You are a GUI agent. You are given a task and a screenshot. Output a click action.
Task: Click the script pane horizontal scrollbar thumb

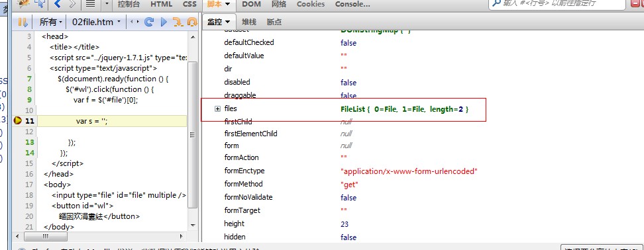point(46,237)
